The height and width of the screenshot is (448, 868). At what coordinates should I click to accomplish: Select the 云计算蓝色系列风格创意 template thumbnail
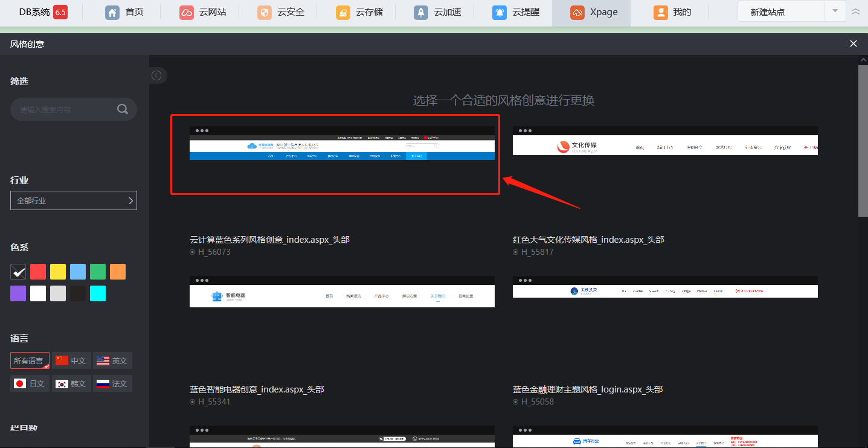(x=341, y=155)
